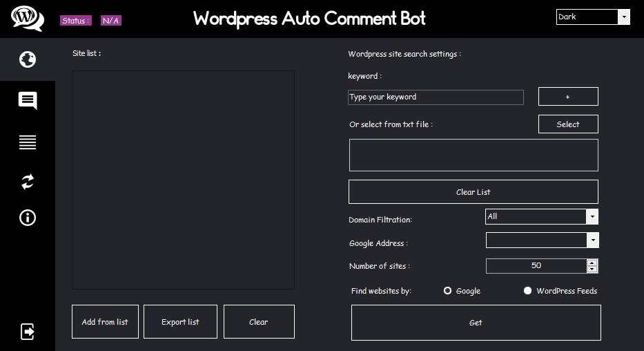Focus the Type your keyword field
This screenshot has width=644, height=351.
click(x=436, y=97)
